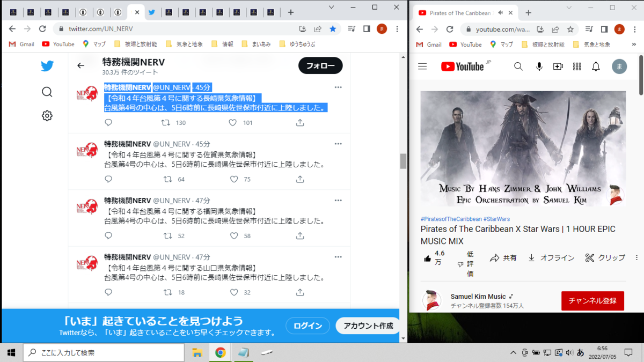Click the アカウント作成 button
Viewport: 644px width, 362px height.
pos(368,326)
